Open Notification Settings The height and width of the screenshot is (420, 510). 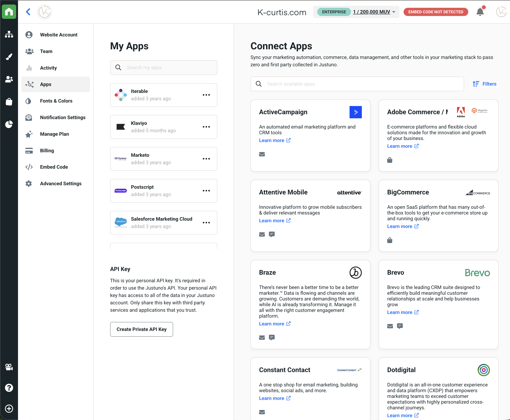(56, 117)
